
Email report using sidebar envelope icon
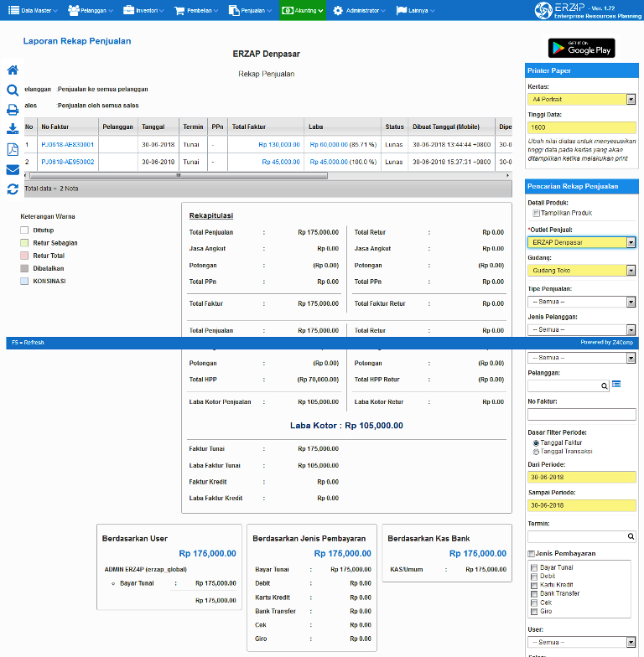tap(13, 169)
